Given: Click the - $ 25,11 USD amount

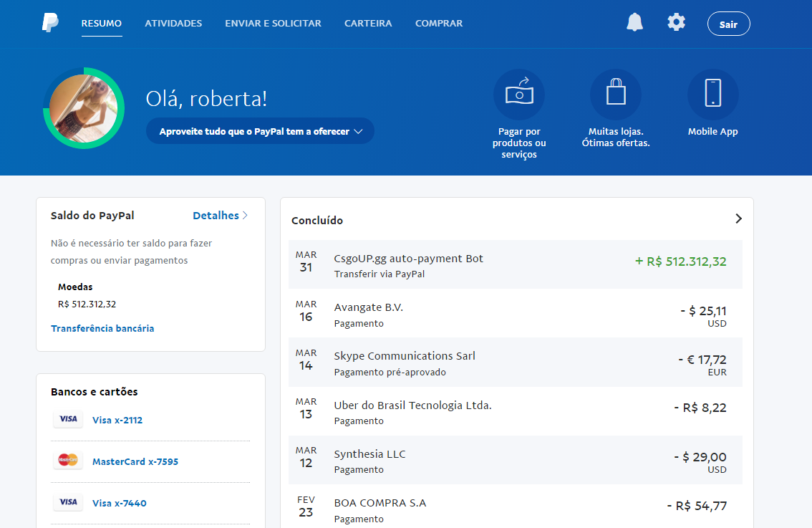Looking at the screenshot, I should [703, 316].
